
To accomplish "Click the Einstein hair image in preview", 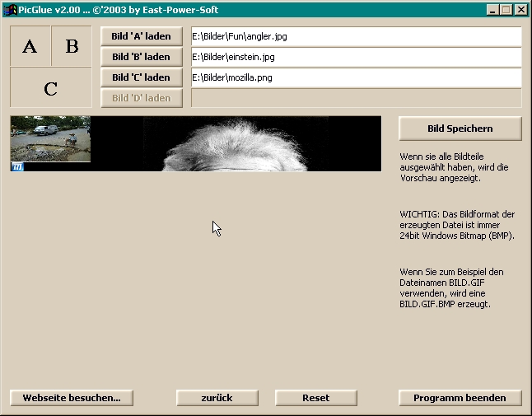I will [x=236, y=143].
